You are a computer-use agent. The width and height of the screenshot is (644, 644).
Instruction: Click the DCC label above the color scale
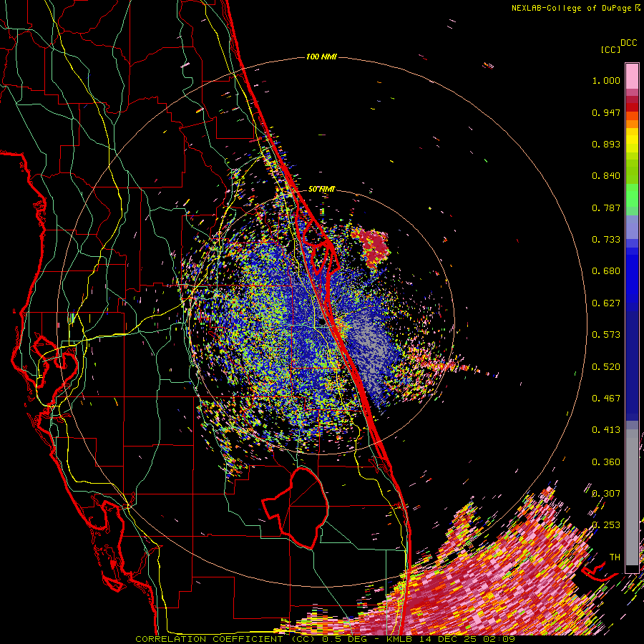click(x=628, y=43)
